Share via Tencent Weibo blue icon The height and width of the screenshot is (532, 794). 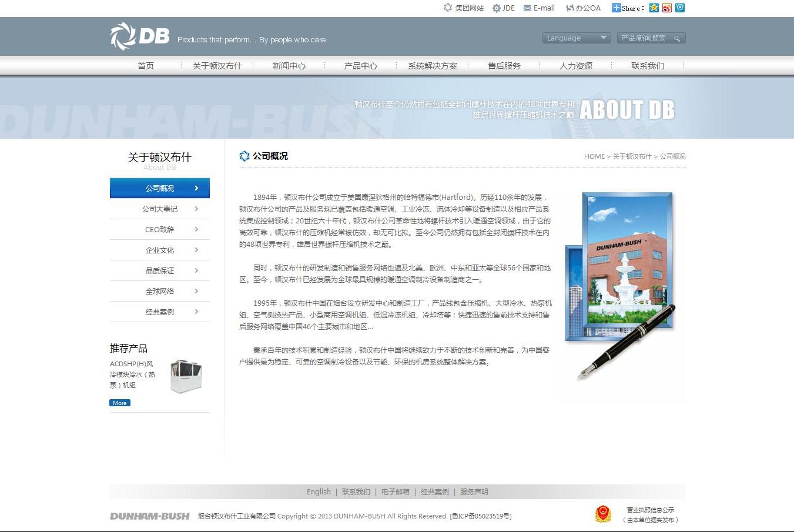(680, 8)
